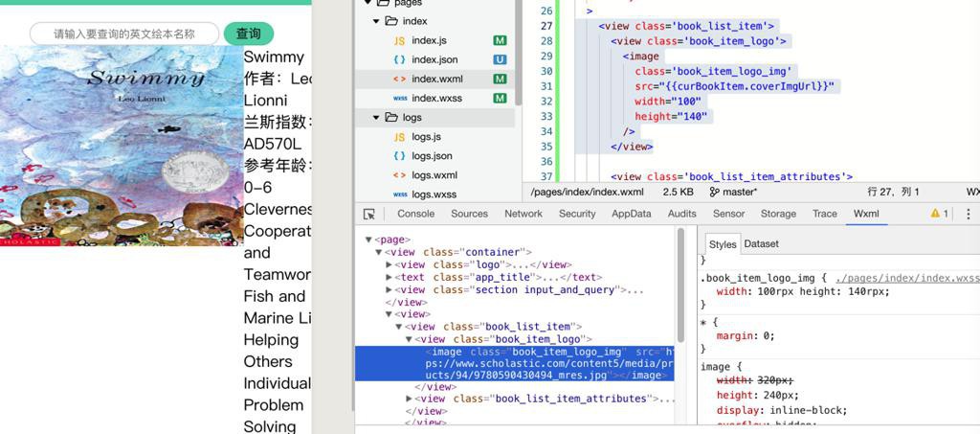Image resolution: width=980 pixels, height=434 pixels.
Task: Open logs.wxml file
Action: 434,175
